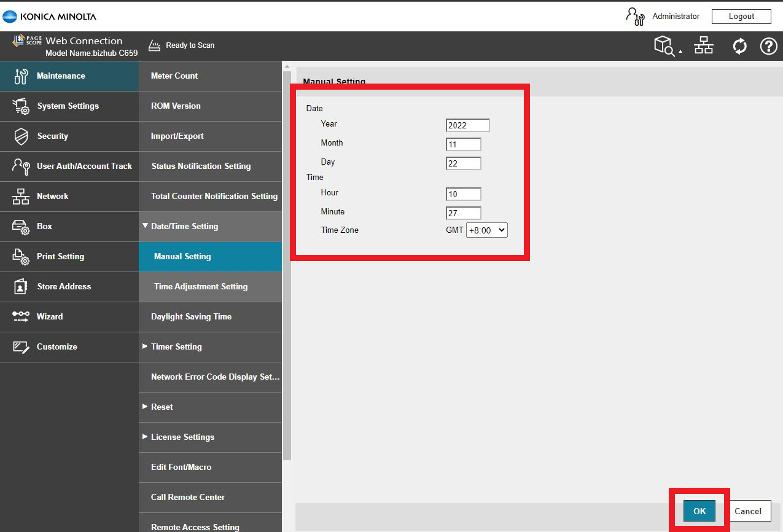This screenshot has width=783, height=532.
Task: Click the Box icon in sidebar
Action: click(21, 227)
